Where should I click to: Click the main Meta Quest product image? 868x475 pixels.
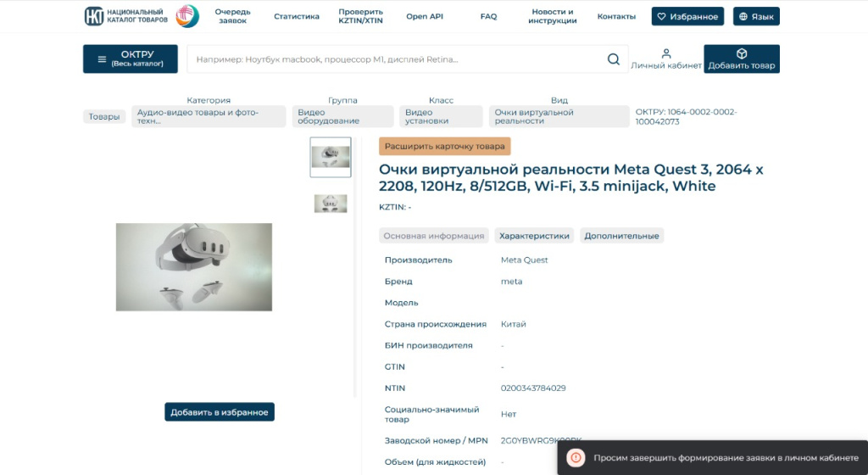194,267
